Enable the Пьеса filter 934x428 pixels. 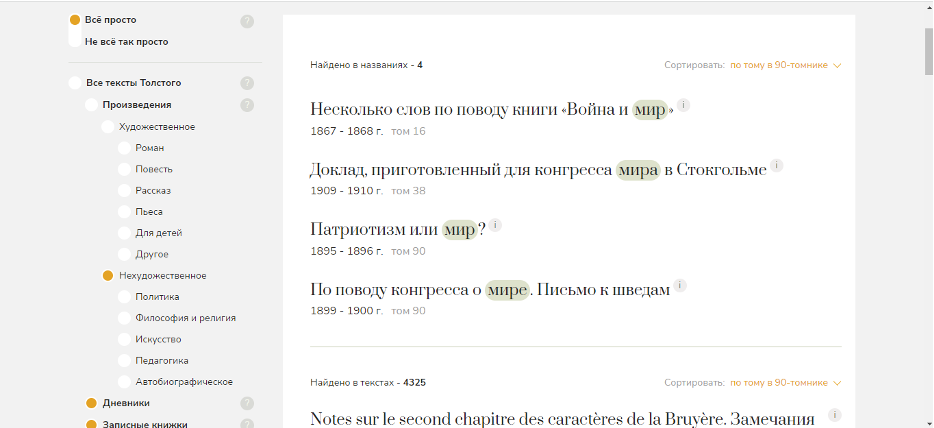[x=124, y=211]
